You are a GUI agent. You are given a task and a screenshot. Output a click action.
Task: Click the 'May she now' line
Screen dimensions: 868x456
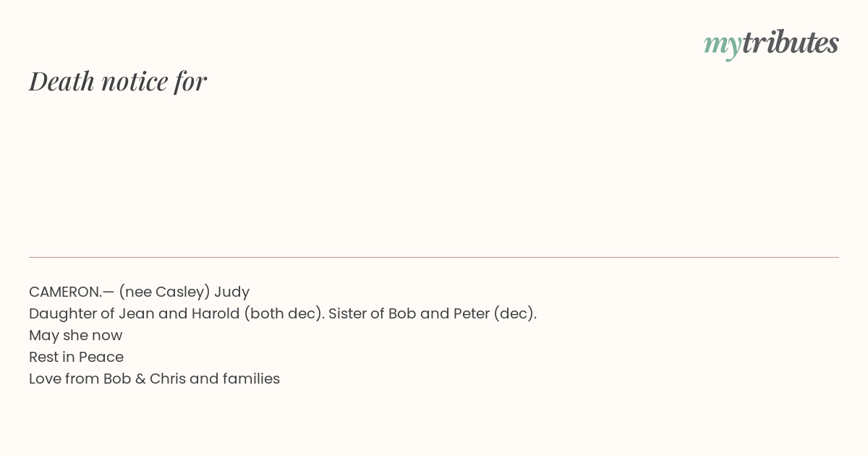click(76, 336)
